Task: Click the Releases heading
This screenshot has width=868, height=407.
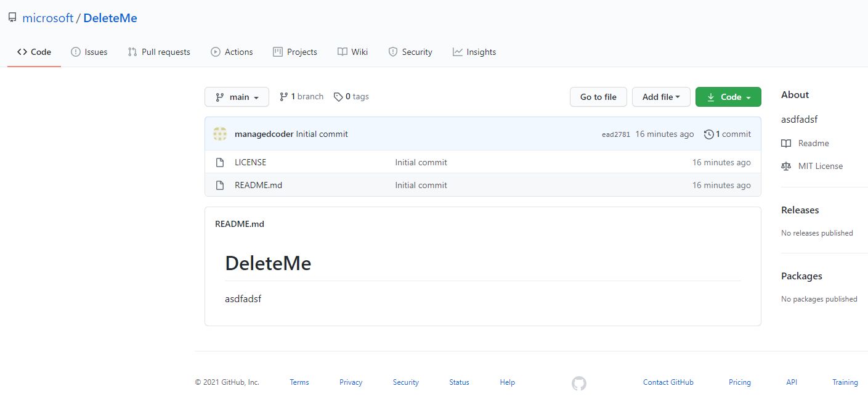Action: pyautogui.click(x=800, y=210)
